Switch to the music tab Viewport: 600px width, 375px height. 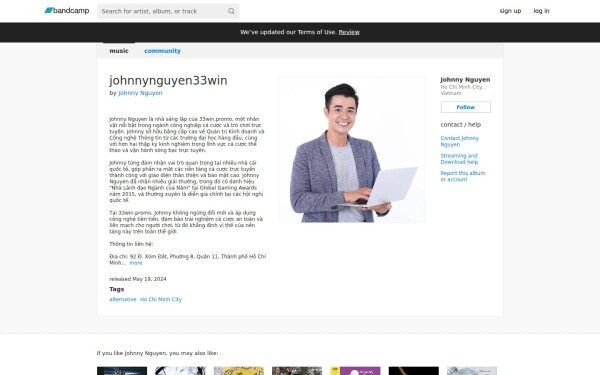[119, 51]
